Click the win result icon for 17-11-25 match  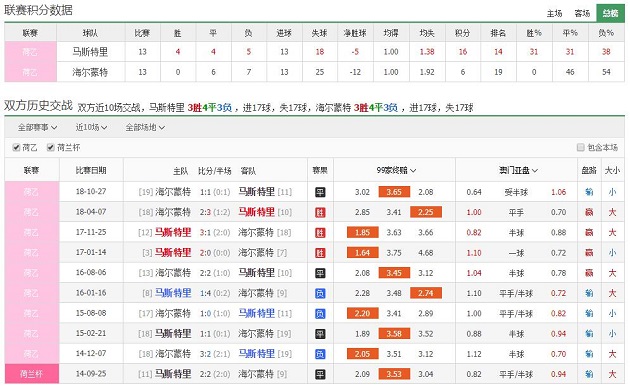320,233
